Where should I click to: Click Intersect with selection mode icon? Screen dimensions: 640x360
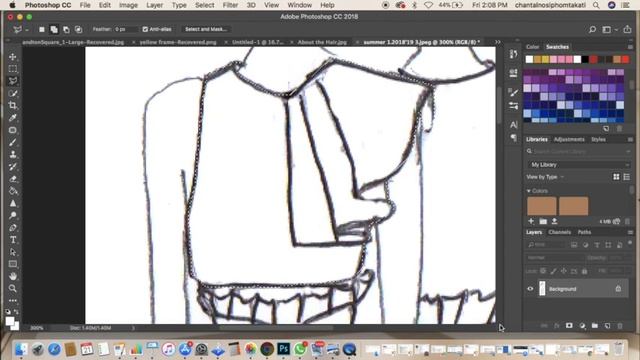78,29
